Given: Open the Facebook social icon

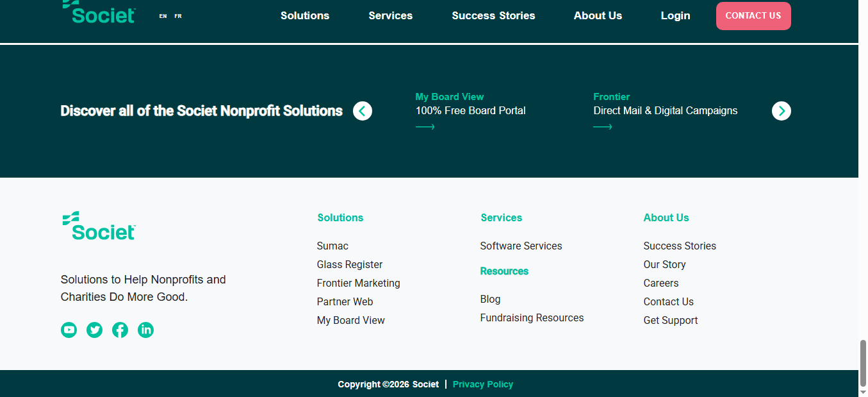Looking at the screenshot, I should tap(120, 330).
